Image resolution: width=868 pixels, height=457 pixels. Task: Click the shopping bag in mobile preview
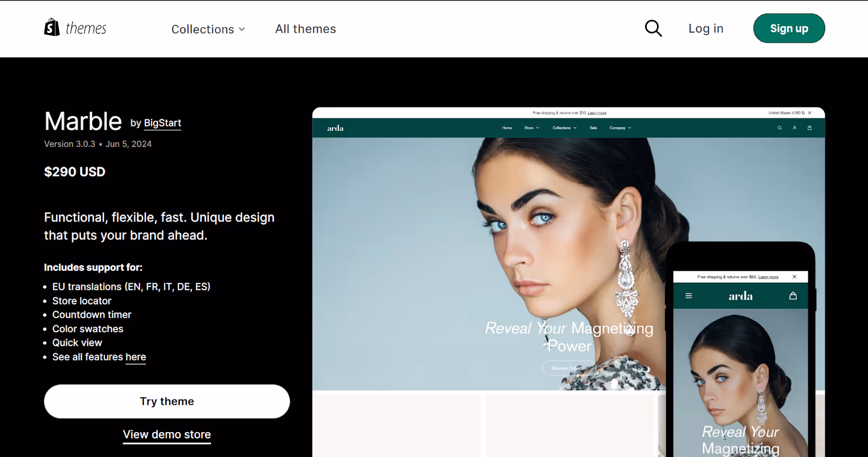tap(793, 296)
